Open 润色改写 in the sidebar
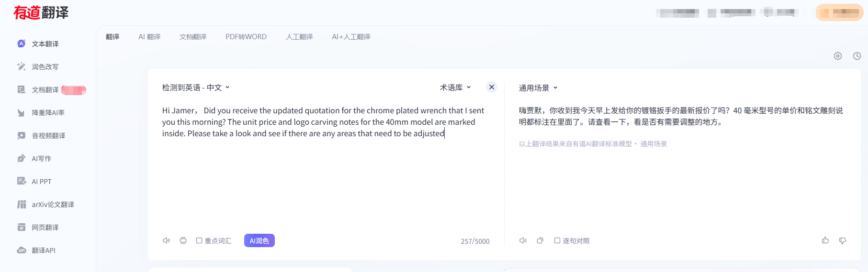The height and width of the screenshot is (272, 868). pyautogui.click(x=45, y=67)
